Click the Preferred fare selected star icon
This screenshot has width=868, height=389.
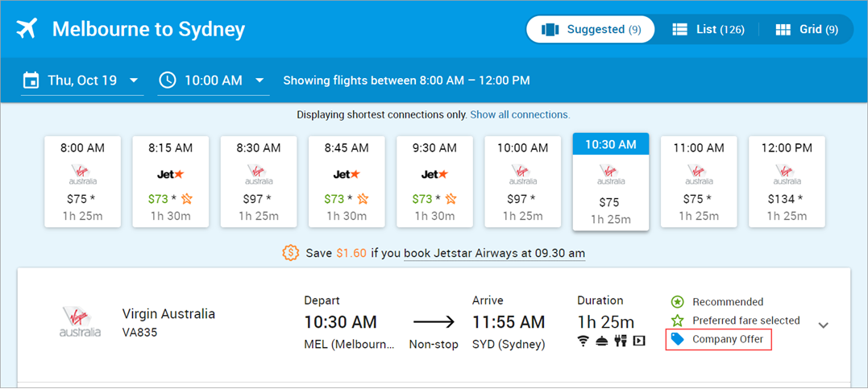point(677,321)
